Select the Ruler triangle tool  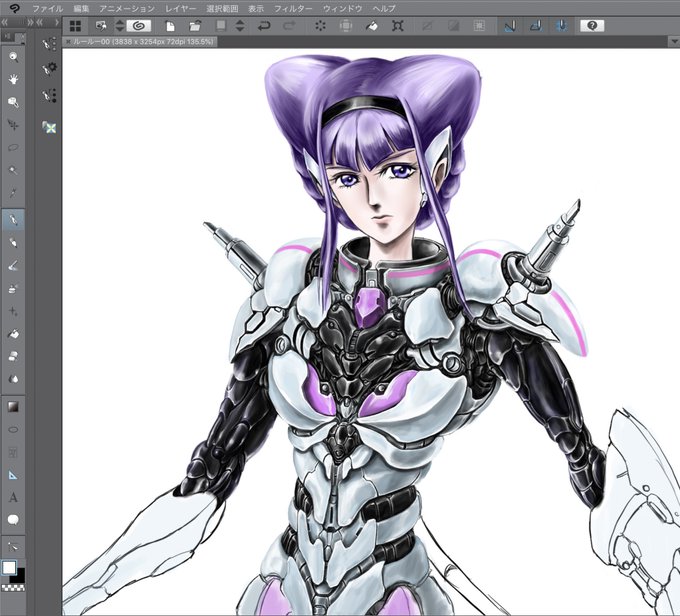[13, 475]
